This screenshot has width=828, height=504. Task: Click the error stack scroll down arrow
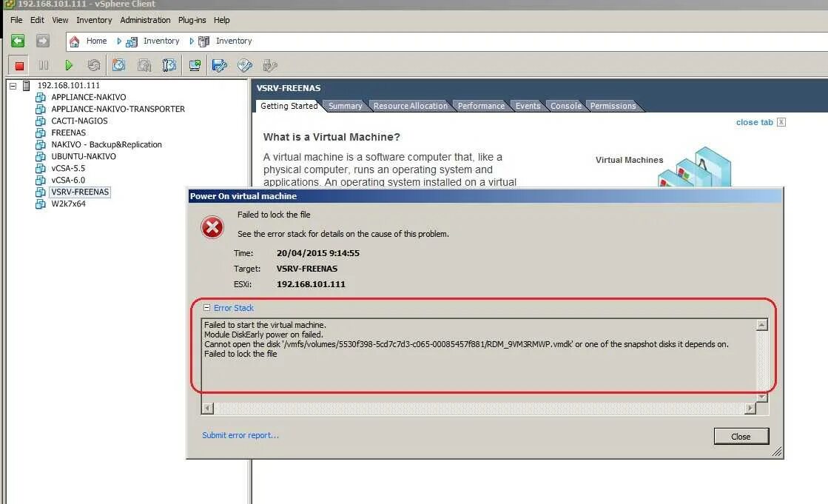pos(761,397)
